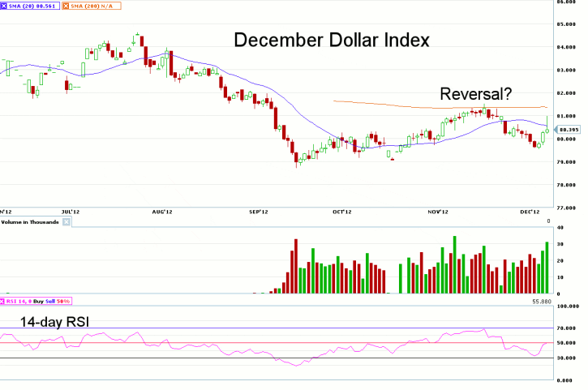Click the Volume in Thousands label
The height and width of the screenshot is (390, 588).
tap(31, 221)
